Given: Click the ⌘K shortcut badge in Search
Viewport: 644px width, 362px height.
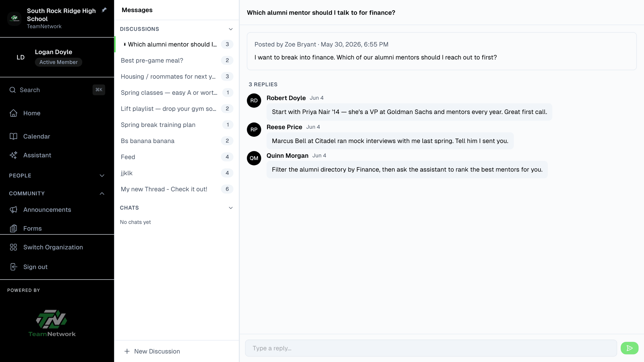Looking at the screenshot, I should point(99,90).
